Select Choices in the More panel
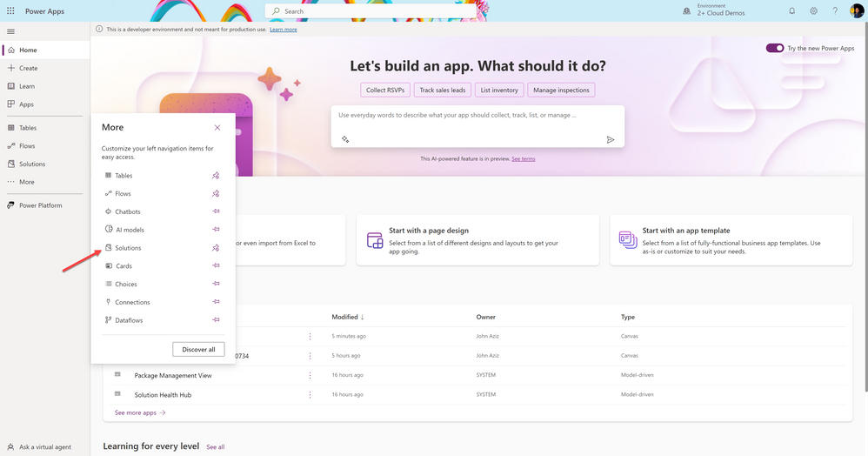The height and width of the screenshot is (456, 868). coord(125,285)
